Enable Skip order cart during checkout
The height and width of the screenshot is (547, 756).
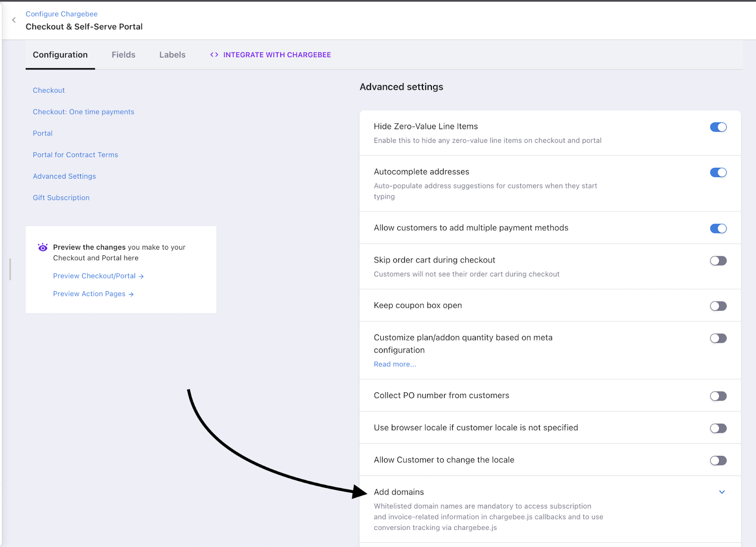(718, 260)
